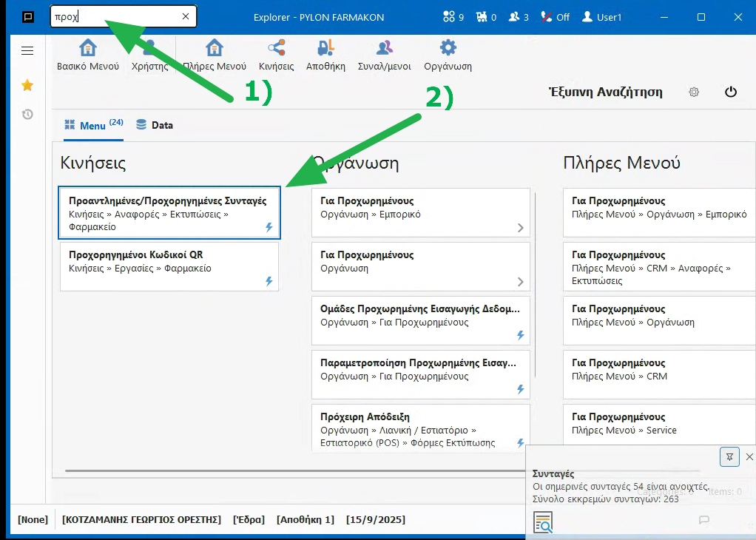756x540 pixels.
Task: Open Κινήσεις toolbar icon
Action: [x=277, y=49]
